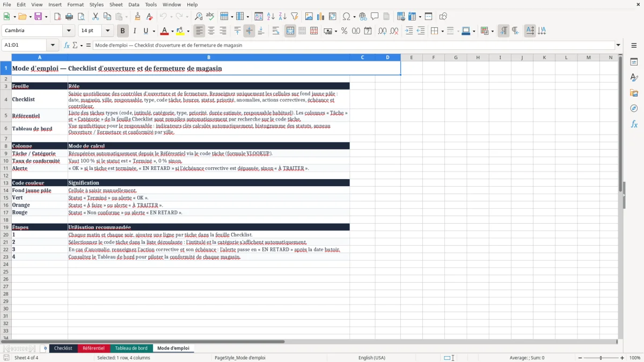Switch to the Checklist sheet tab
The height and width of the screenshot is (362, 644).
(63, 348)
